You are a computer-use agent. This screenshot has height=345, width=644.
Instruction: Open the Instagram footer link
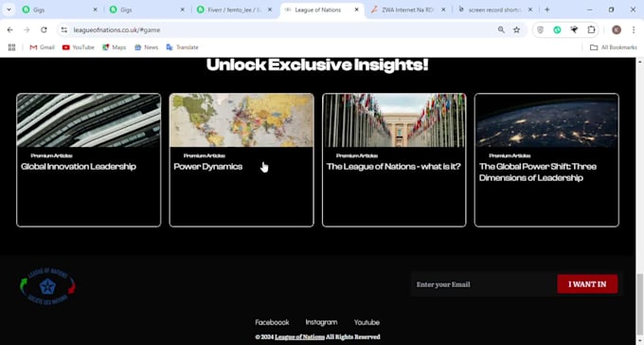coord(321,322)
